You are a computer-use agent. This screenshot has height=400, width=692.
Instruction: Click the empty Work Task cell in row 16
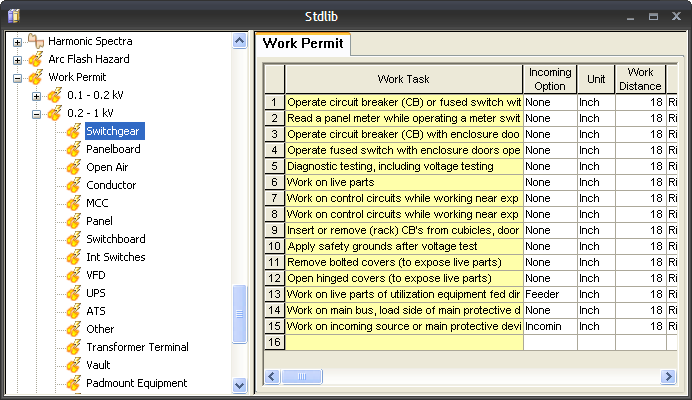coord(404,342)
